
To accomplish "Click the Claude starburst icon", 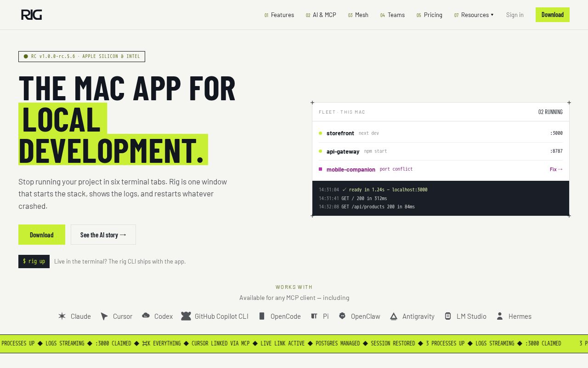I will click(x=62, y=316).
